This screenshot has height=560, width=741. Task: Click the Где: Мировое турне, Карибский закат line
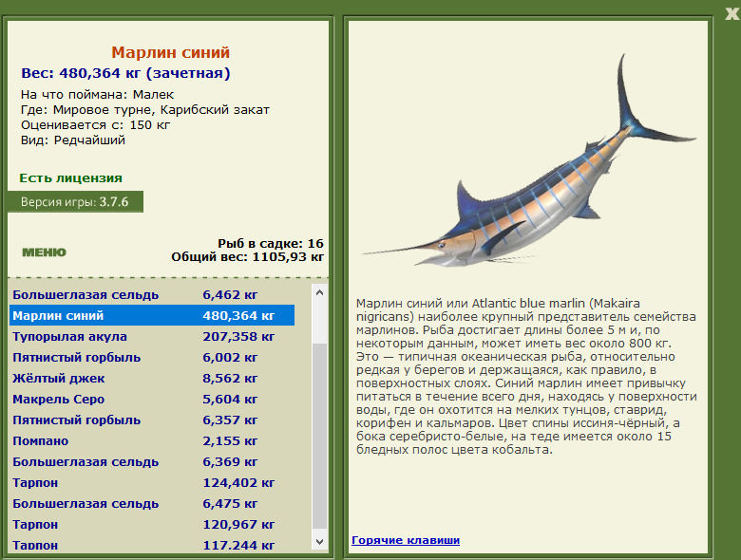(x=145, y=109)
